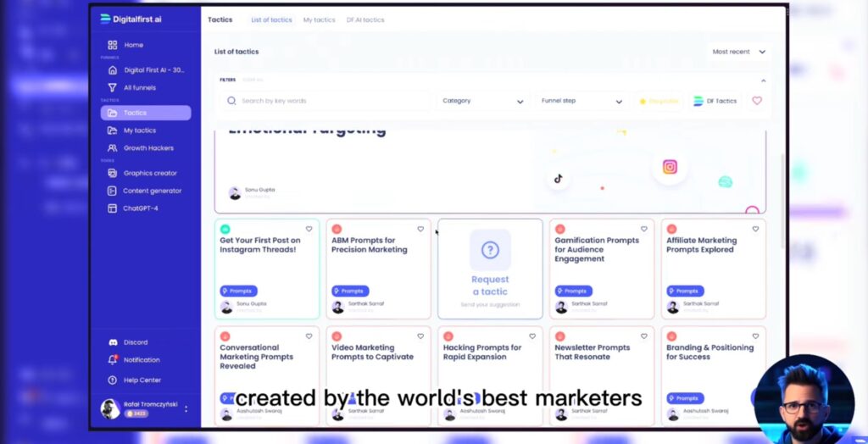Click Prompts button on Instagram Threads card
This screenshot has width=868, height=444.
click(238, 291)
